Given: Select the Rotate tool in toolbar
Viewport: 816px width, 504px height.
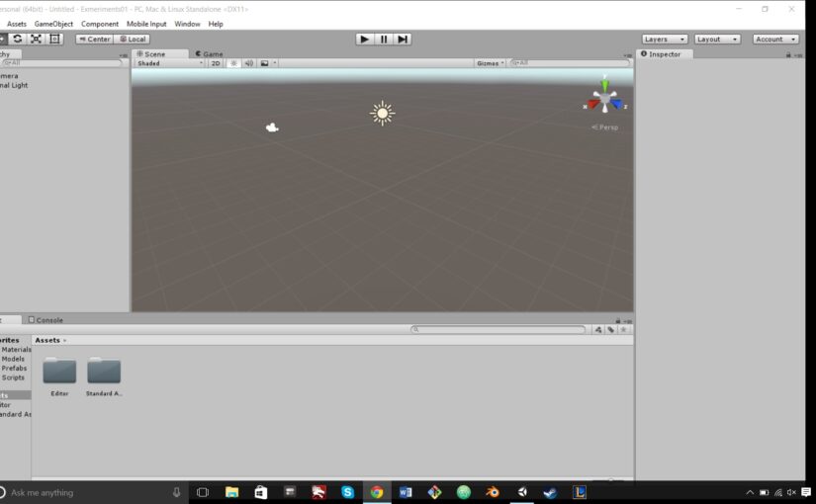Looking at the screenshot, I should pos(17,39).
